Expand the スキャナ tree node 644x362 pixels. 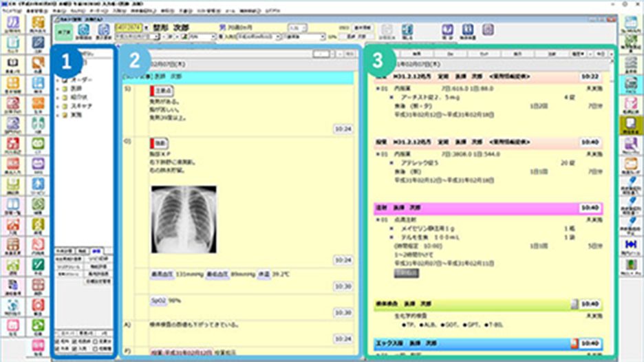click(58, 107)
